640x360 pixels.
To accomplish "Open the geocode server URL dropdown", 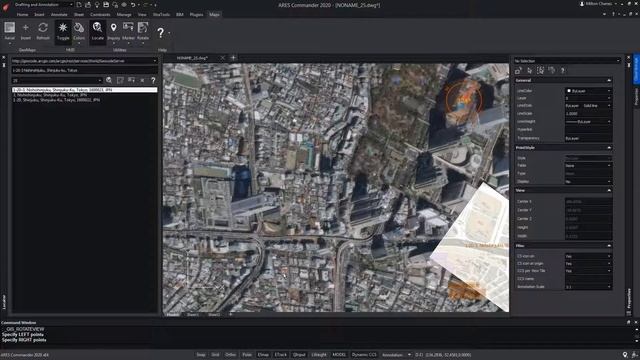I will point(155,61).
